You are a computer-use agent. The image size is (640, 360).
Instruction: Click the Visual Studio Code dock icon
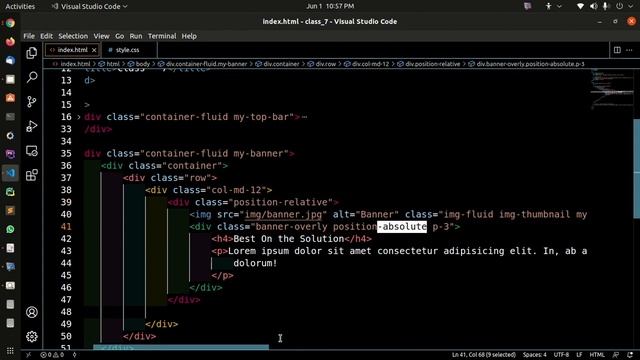(x=10, y=173)
